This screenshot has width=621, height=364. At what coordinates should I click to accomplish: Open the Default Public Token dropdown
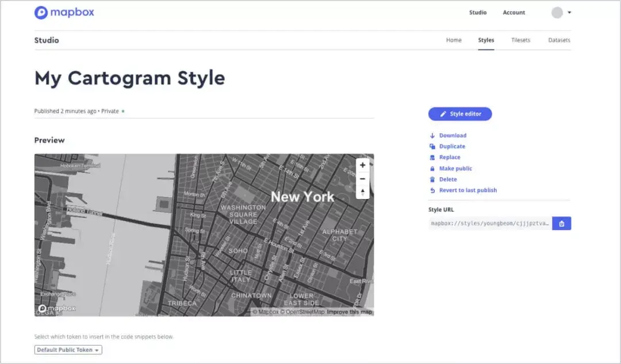pyautogui.click(x=68, y=350)
